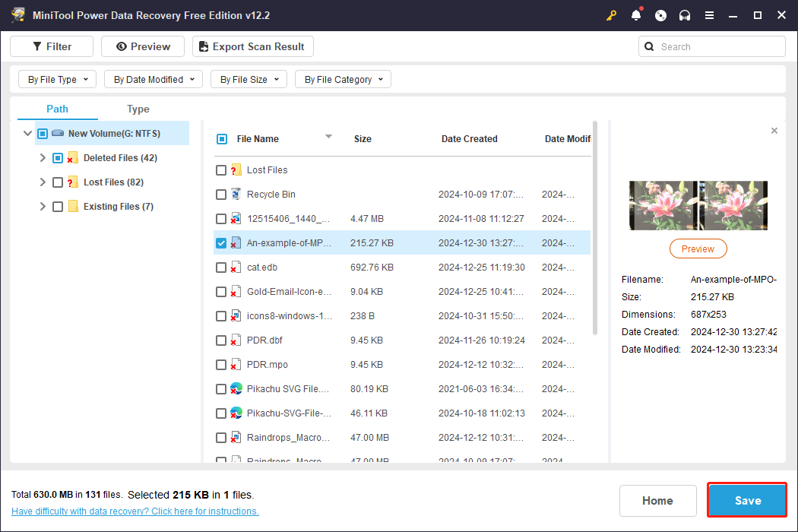Check the PDR.mpo file checkbox
The width and height of the screenshot is (798, 532).
click(x=221, y=365)
